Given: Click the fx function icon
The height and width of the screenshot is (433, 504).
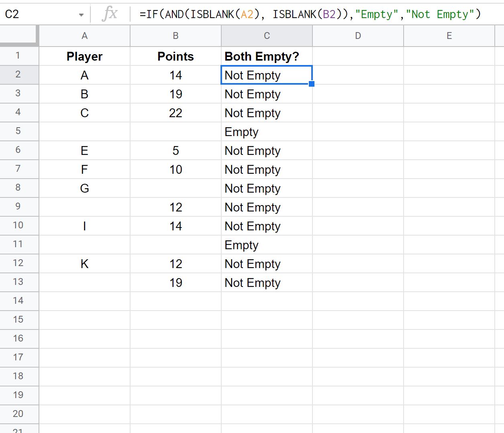Looking at the screenshot, I should coord(110,14).
